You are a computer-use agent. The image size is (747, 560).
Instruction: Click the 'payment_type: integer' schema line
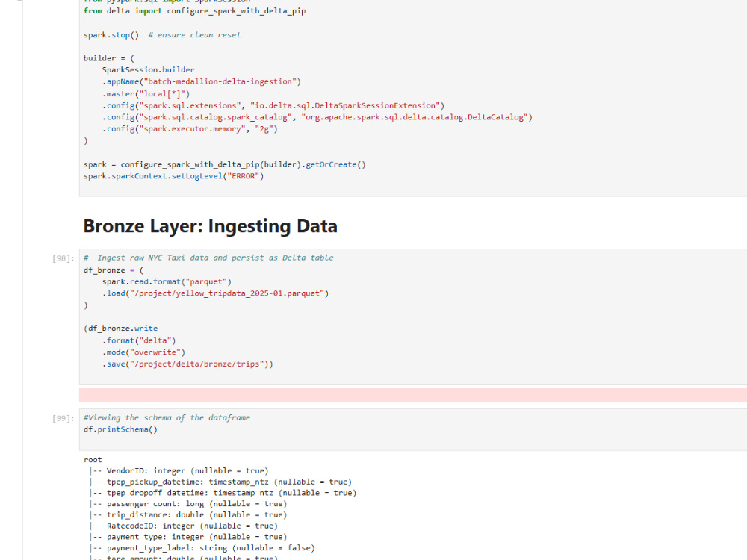tap(187, 537)
